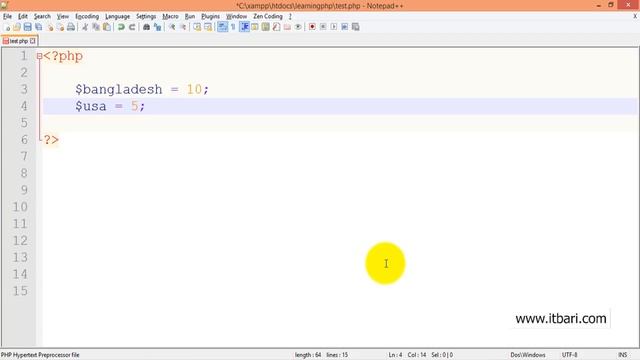This screenshot has width=640, height=360.
Task: Open the Replace dialog from the toolbar
Action: pos(157,27)
